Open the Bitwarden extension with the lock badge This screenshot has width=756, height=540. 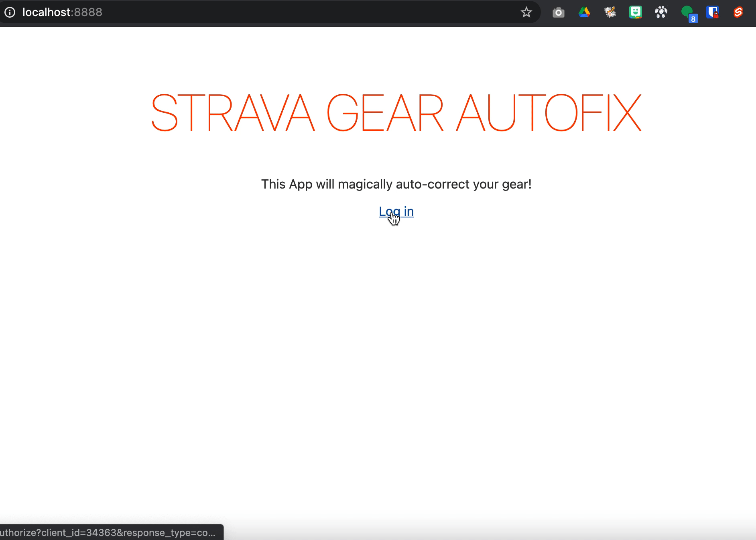tap(713, 12)
